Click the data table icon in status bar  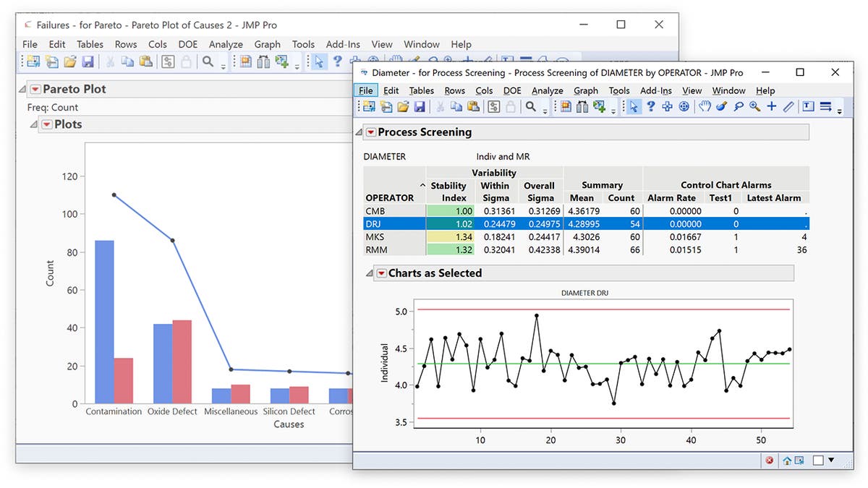click(799, 461)
